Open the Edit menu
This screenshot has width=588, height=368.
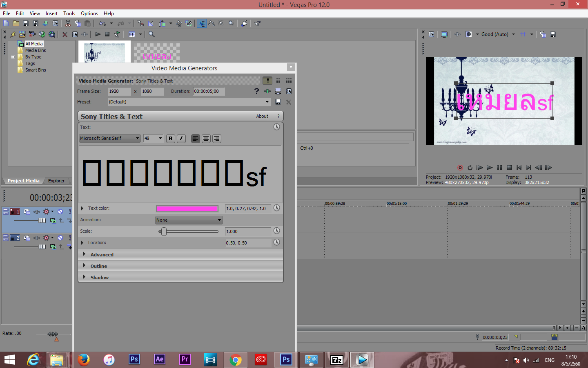20,13
